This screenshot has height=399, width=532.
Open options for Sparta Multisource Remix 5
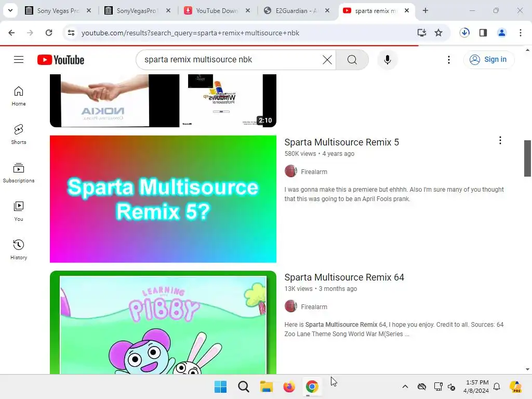click(500, 140)
